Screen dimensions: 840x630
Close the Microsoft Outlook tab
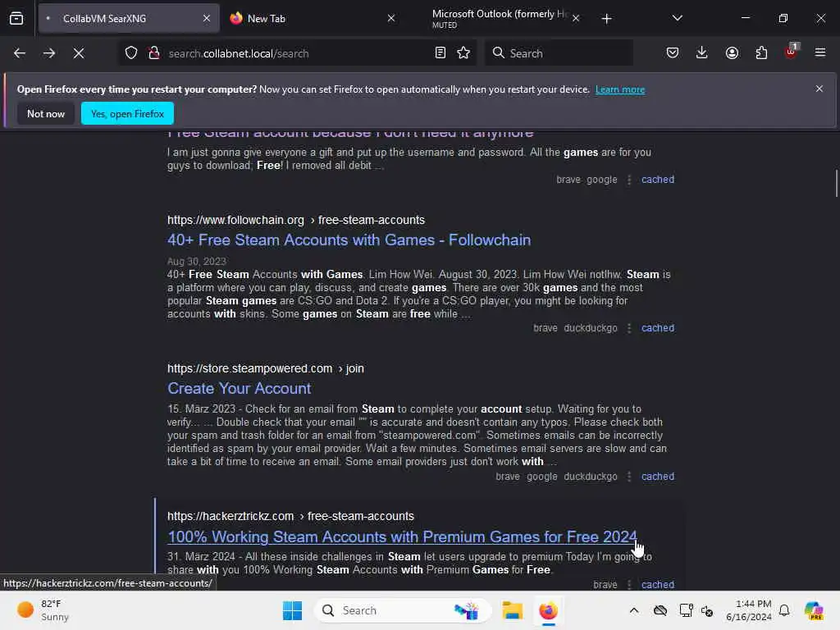pos(575,18)
